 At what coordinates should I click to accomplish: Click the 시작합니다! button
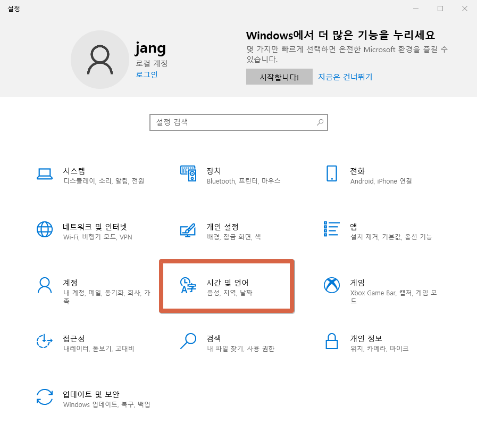pos(279,77)
